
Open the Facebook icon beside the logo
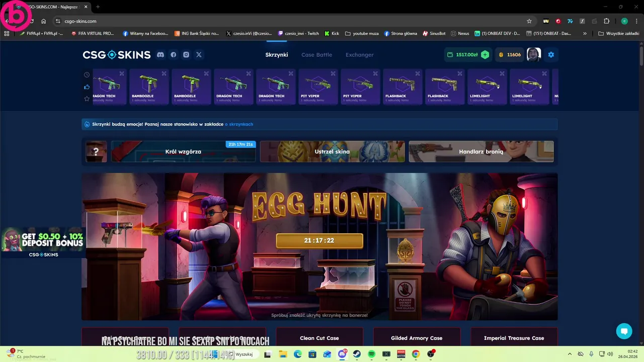[x=174, y=55]
